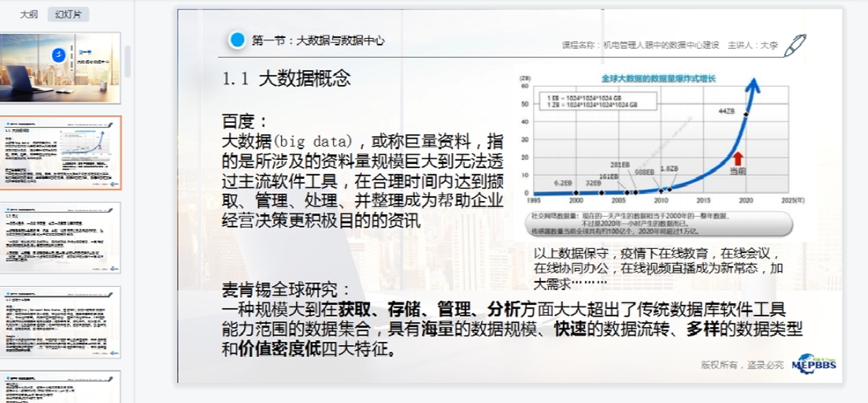Click the blue circle on first thumbnail
The image size is (868, 403).
coord(58,55)
